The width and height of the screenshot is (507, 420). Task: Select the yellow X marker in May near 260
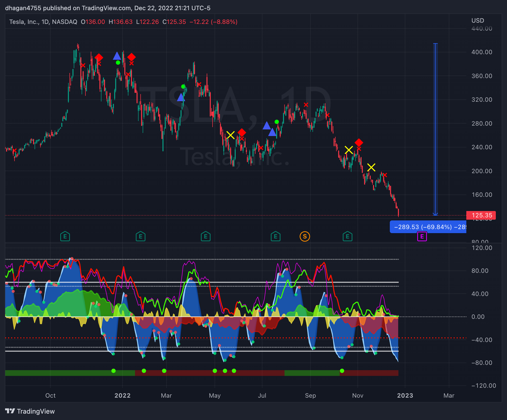click(x=230, y=135)
